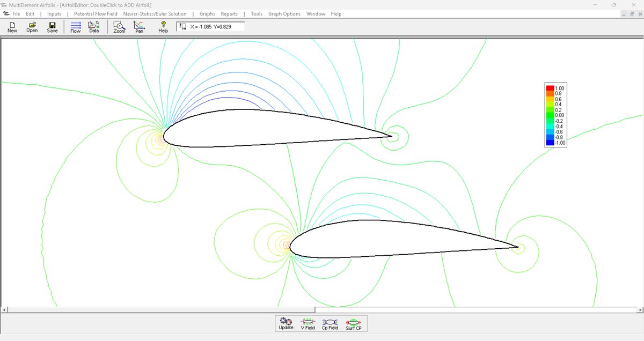Open the Graphs menu
The image size is (644, 341).
pyautogui.click(x=207, y=13)
